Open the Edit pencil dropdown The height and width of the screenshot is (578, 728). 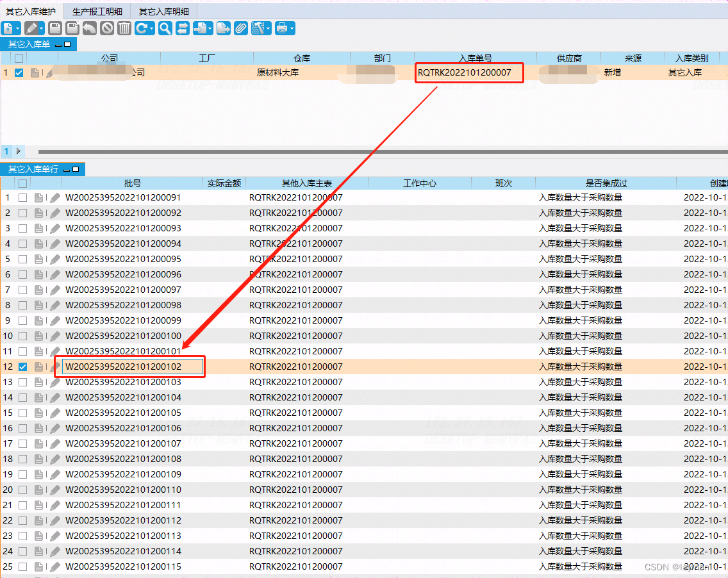pos(41,29)
